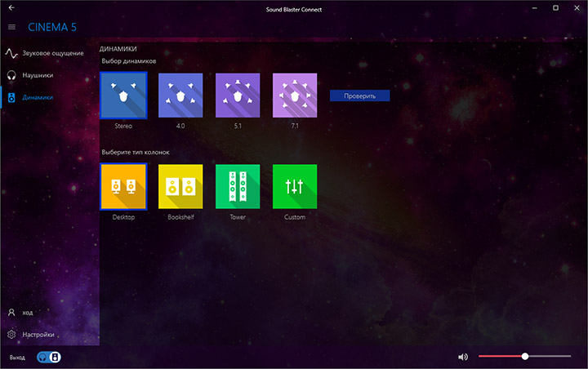Click the volume slider track

(524, 356)
